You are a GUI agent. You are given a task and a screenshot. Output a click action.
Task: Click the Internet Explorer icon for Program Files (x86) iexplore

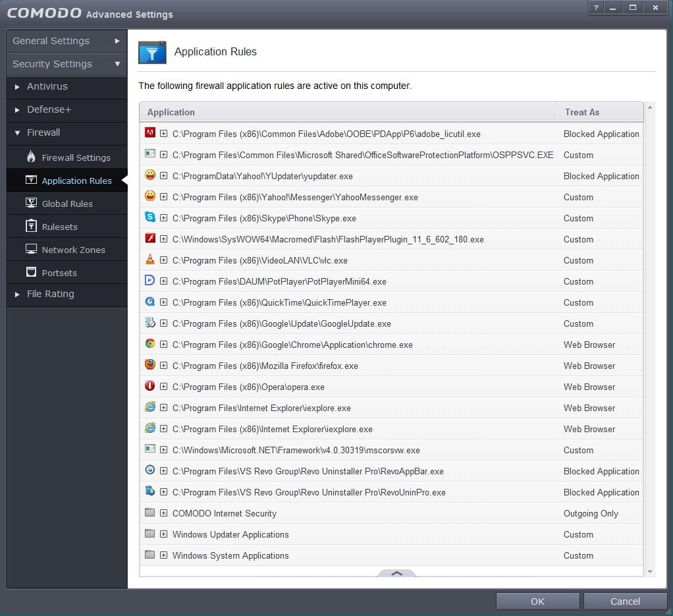149,428
